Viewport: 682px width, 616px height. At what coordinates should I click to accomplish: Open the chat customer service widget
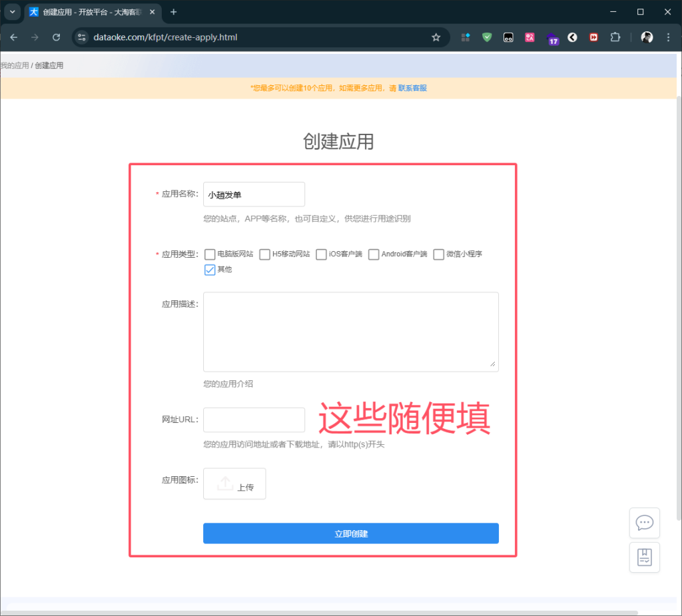click(644, 523)
